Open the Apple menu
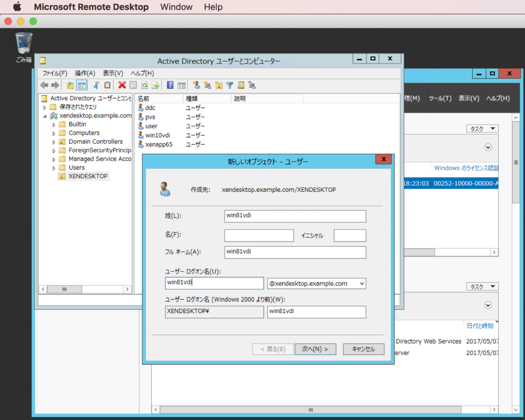The height and width of the screenshot is (420, 525). [x=17, y=7]
